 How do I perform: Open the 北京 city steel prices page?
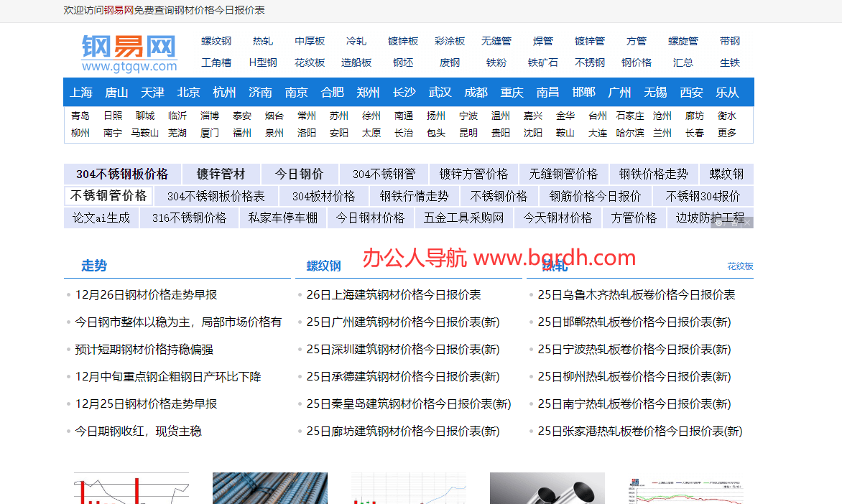tap(188, 92)
